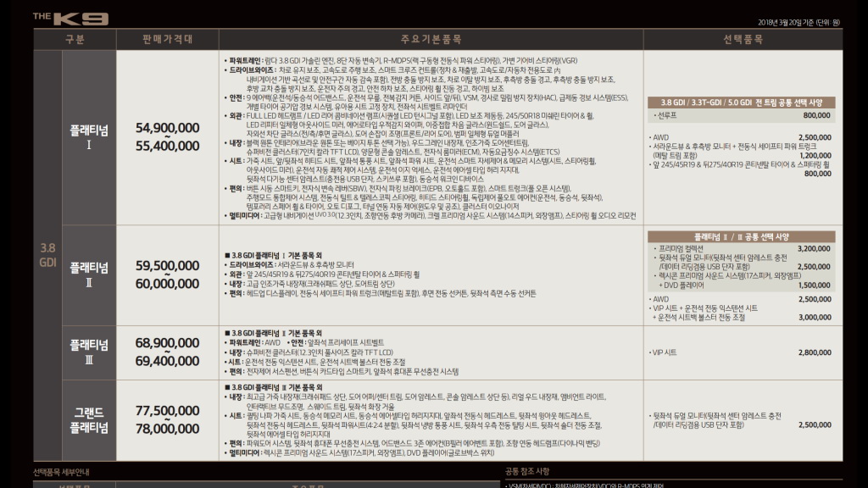The width and height of the screenshot is (868, 488).
Task: Click the 3.8 GDI engine label
Action: [47, 255]
